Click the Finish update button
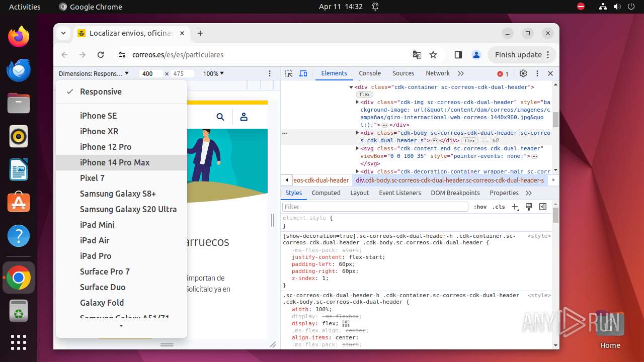The height and width of the screenshot is (362, 644). coord(522,55)
